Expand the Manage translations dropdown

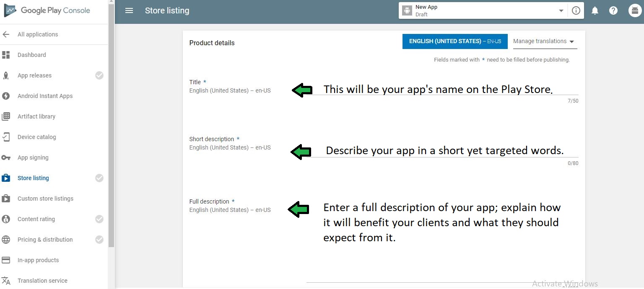545,41
